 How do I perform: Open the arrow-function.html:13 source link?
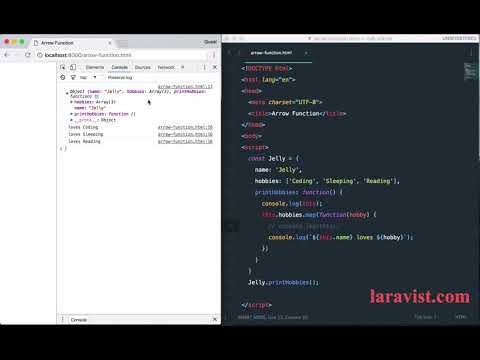(x=185, y=87)
